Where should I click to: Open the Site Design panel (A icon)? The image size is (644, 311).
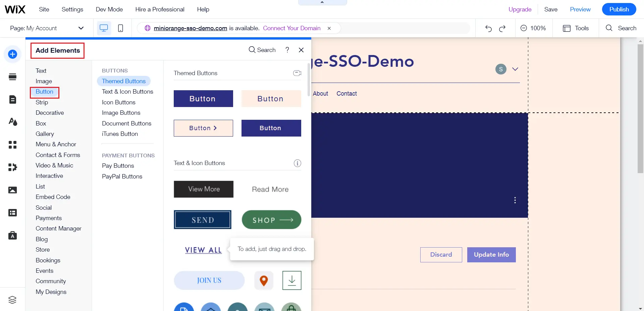[x=12, y=121]
